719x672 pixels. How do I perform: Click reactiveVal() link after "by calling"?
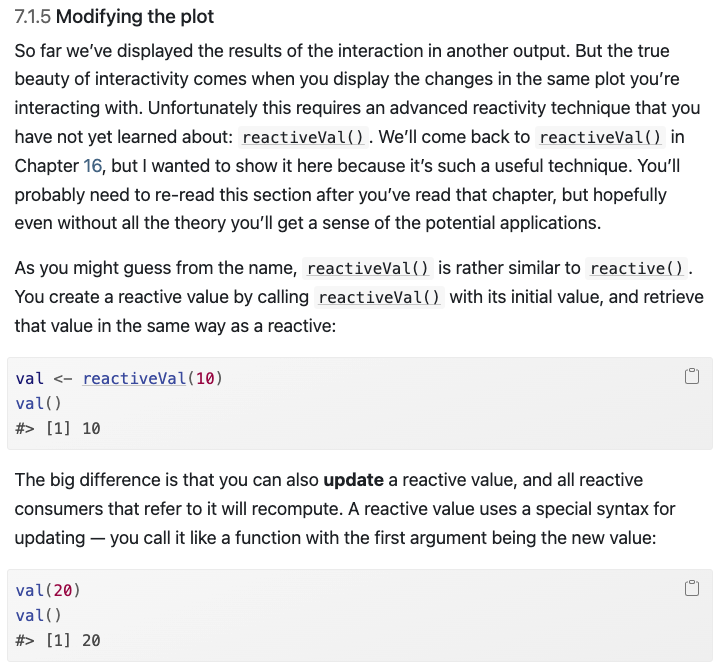point(378,297)
